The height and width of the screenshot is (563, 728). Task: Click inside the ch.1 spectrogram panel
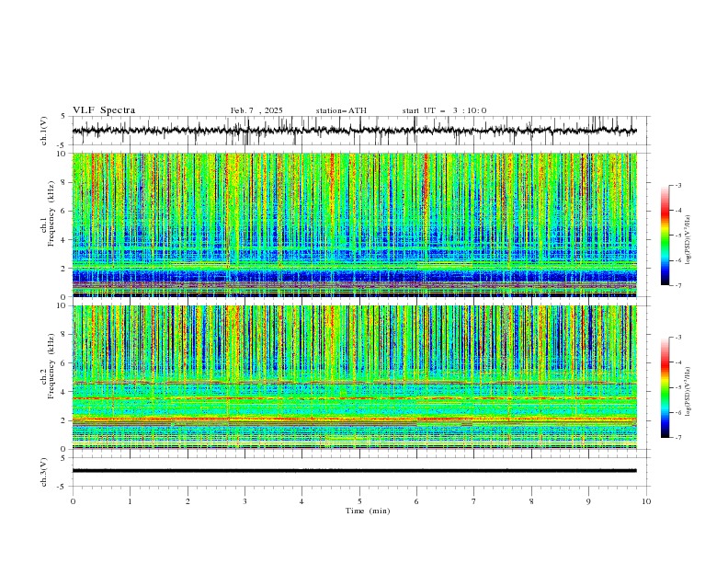pyautogui.click(x=354, y=224)
